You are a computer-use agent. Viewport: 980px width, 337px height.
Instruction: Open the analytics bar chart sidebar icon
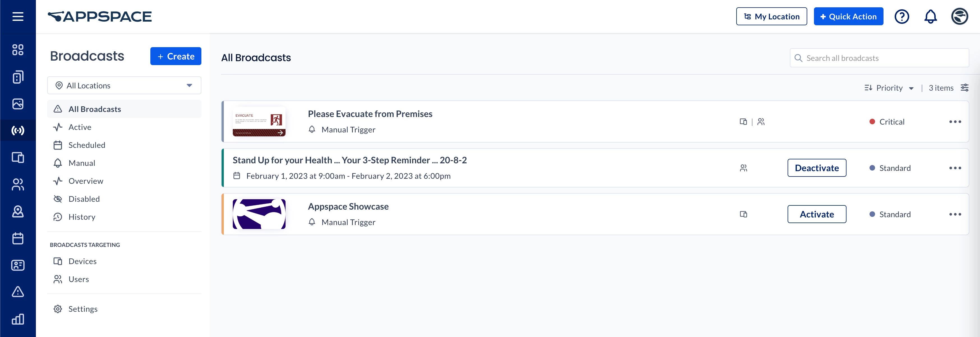[18, 319]
